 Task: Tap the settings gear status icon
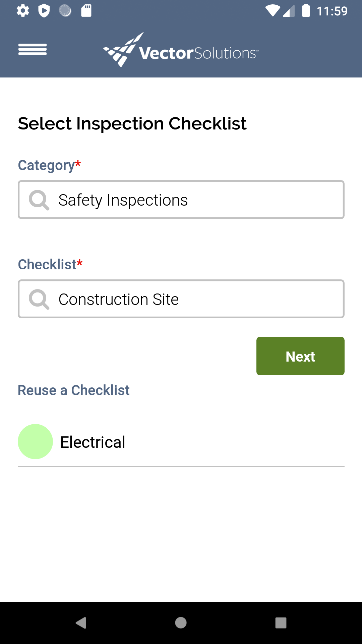[x=23, y=11]
